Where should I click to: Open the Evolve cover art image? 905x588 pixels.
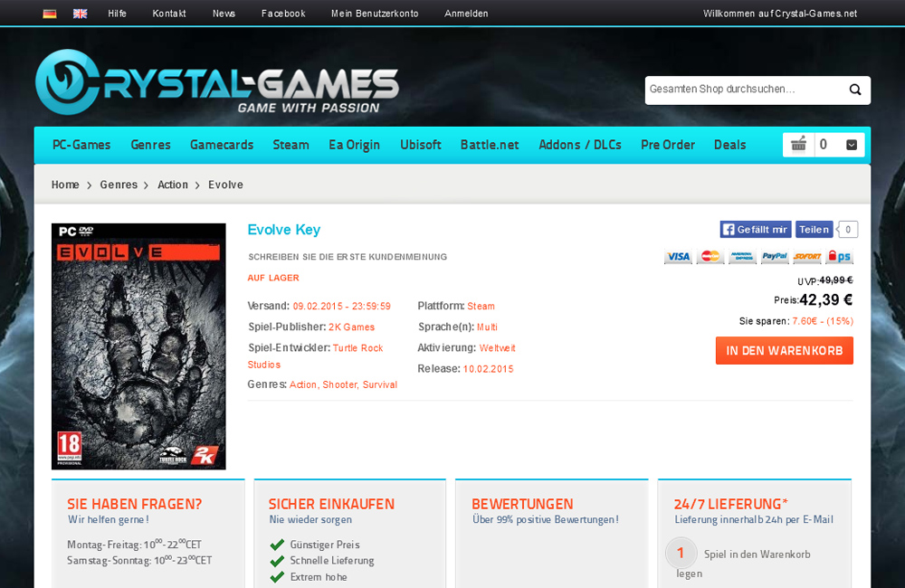pos(138,346)
